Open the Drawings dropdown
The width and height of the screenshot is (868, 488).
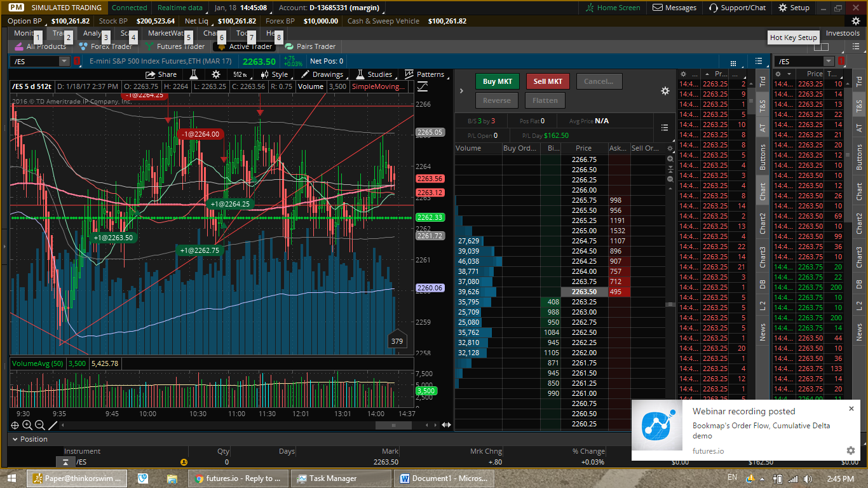(322, 74)
